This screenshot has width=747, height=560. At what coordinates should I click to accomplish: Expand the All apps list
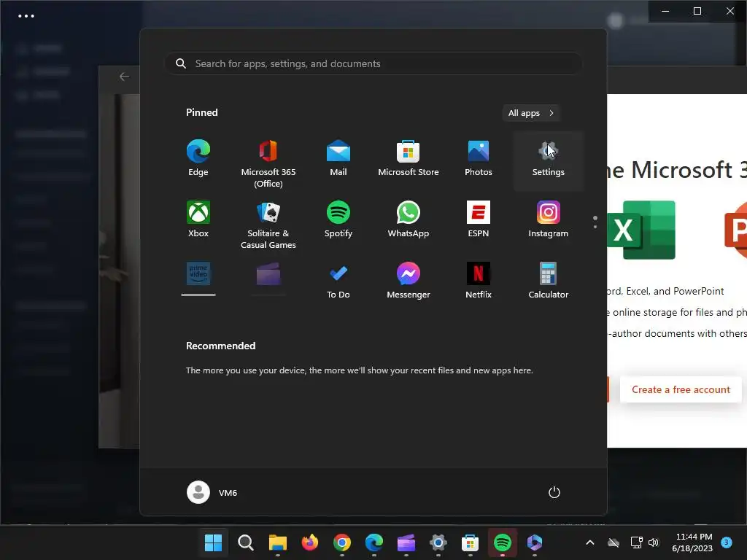[531, 113]
